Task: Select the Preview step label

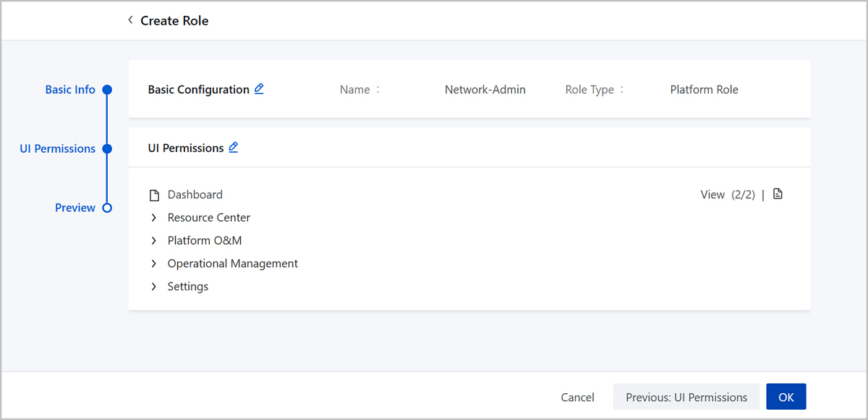Action: 75,208
